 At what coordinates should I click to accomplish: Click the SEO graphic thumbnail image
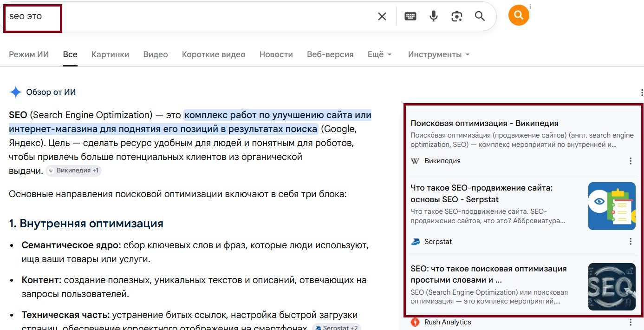(612, 287)
